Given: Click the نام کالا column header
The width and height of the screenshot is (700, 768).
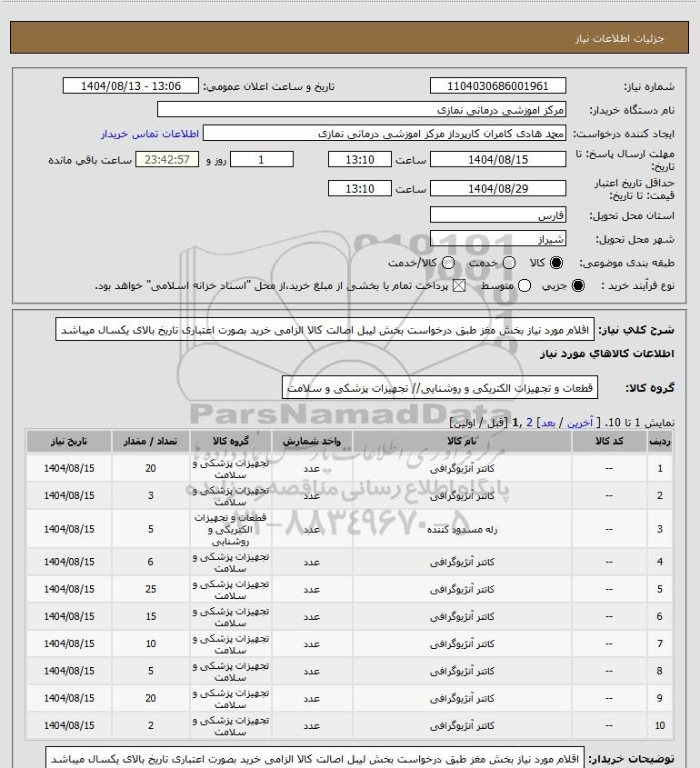Looking at the screenshot, I should click(462, 441).
